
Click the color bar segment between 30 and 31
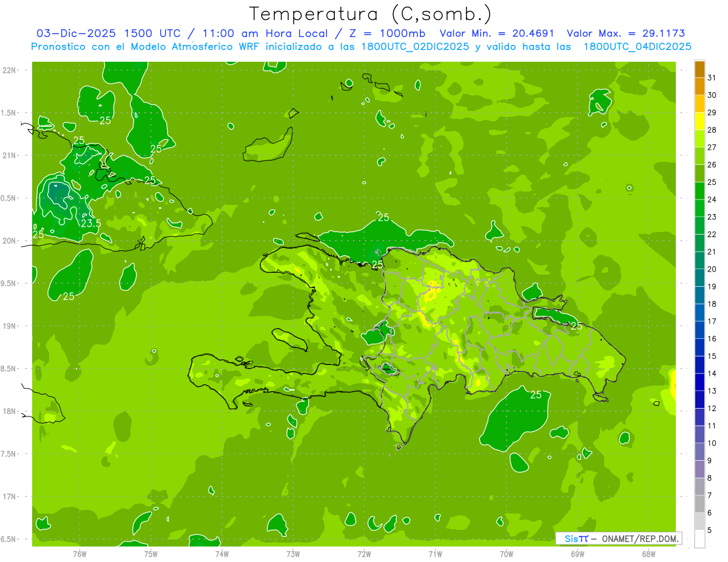point(699,87)
